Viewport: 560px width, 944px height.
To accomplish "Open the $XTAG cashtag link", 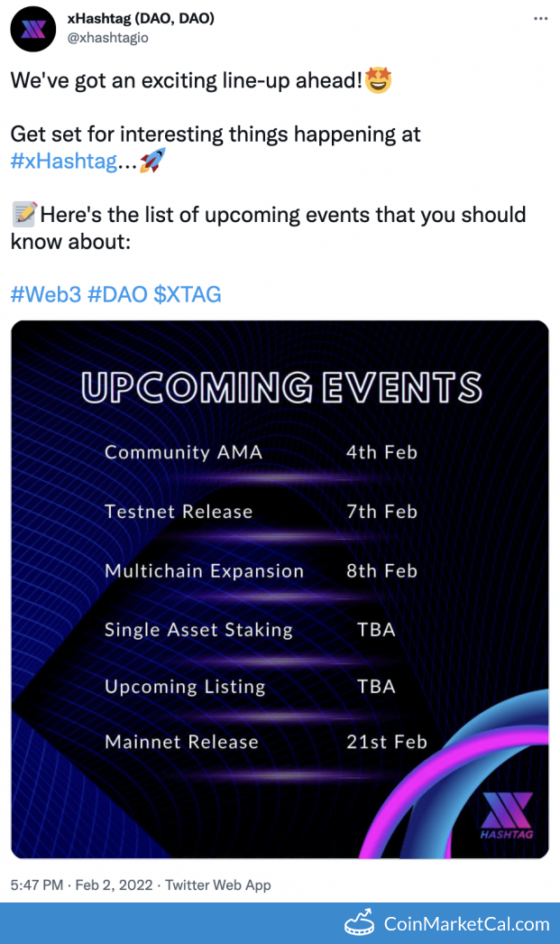I will point(188,294).
